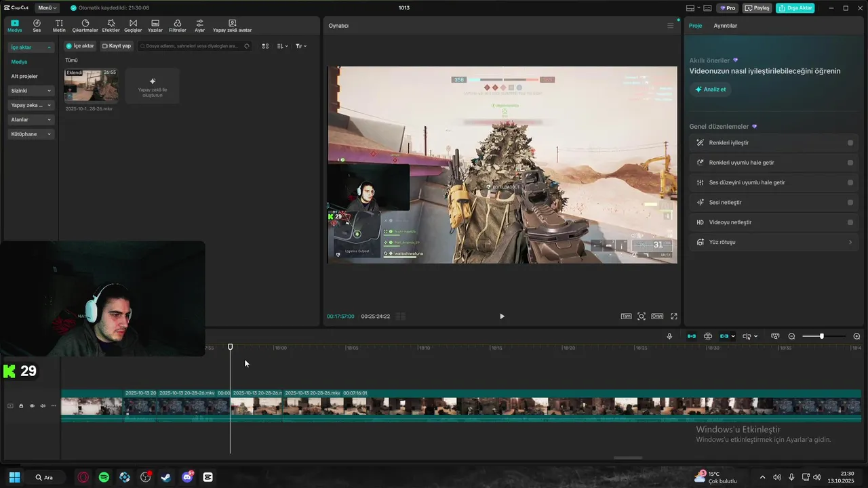Click the shortcuts keyboard icon in title bar
Viewport: 868px width, 488px height.
pos(707,8)
